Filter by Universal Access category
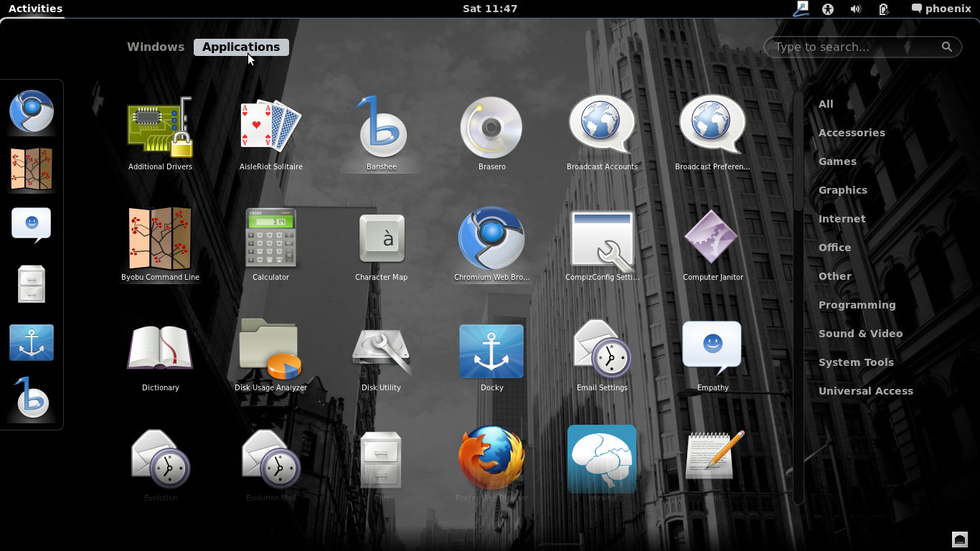The width and height of the screenshot is (980, 551). [x=866, y=391]
